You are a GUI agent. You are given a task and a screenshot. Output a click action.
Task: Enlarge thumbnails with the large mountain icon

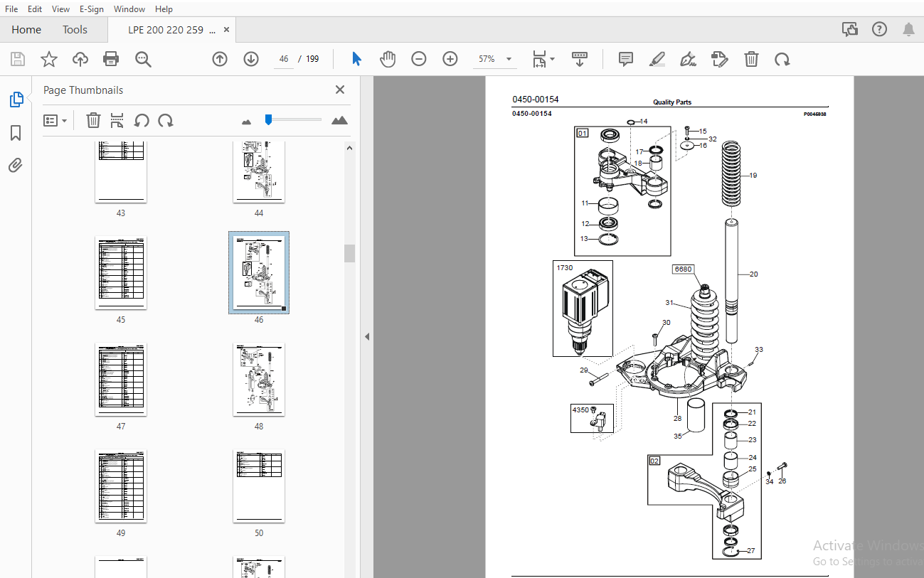point(339,120)
